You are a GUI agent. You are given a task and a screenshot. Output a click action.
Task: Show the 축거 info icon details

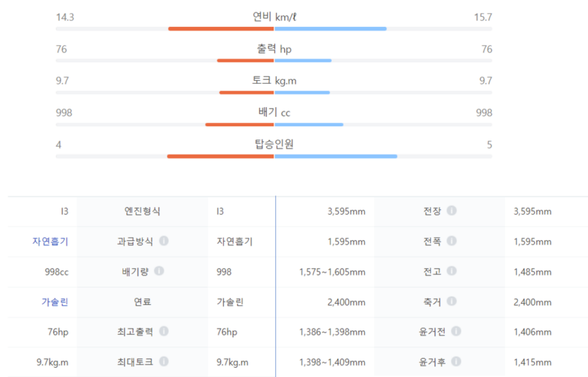451,301
